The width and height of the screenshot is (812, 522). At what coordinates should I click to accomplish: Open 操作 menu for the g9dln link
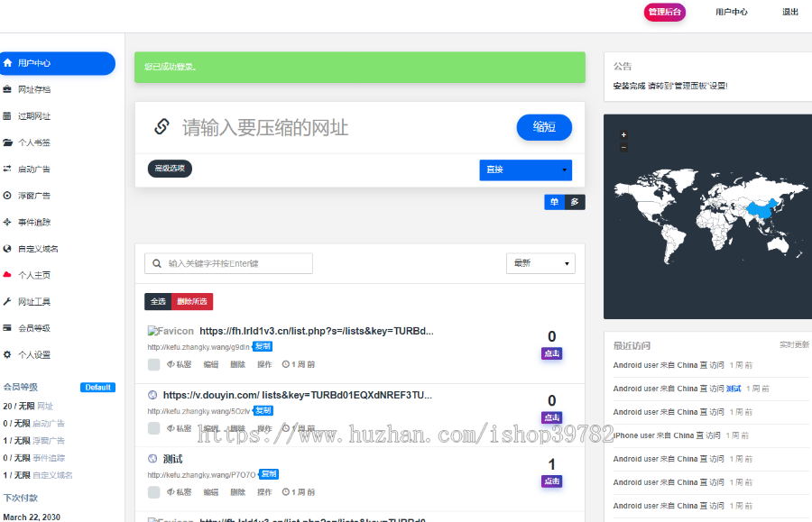pyautogui.click(x=264, y=364)
